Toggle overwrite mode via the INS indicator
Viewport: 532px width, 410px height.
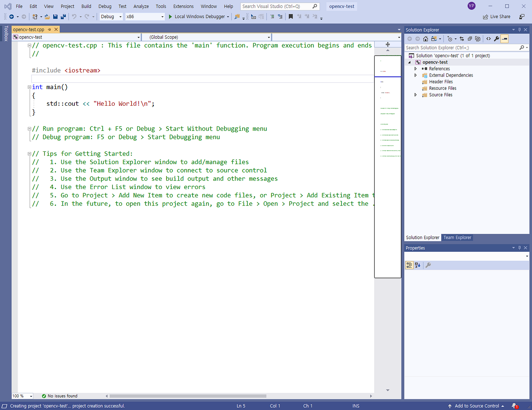pos(356,406)
